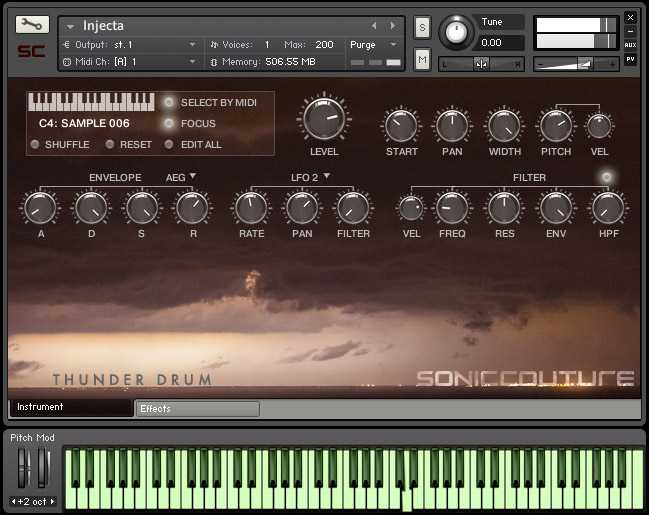This screenshot has width=649, height=515.
Task: Minimize instrument with the minus button
Action: pos(630,31)
